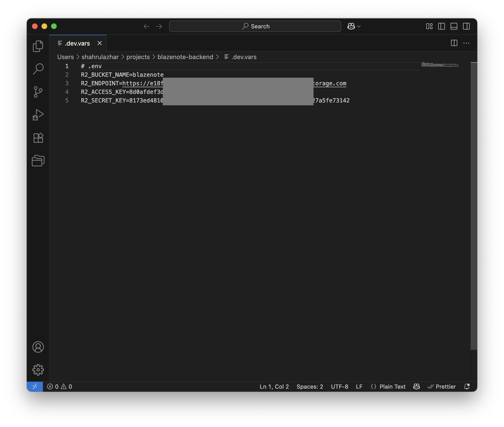Click the command center Search field
The height and width of the screenshot is (427, 504).
(x=255, y=26)
